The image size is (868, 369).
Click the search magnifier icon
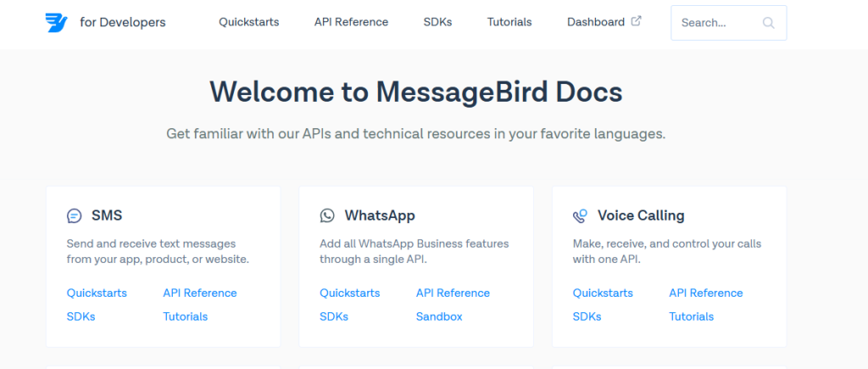point(768,23)
